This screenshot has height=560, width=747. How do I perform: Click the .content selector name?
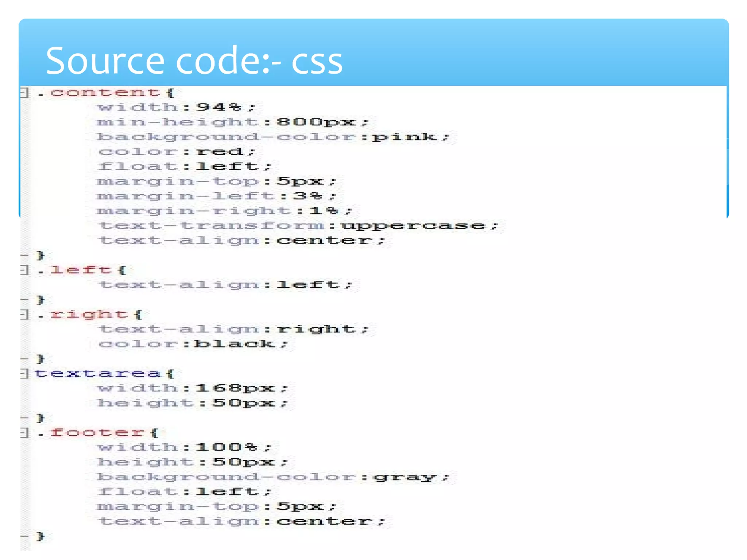(x=105, y=93)
